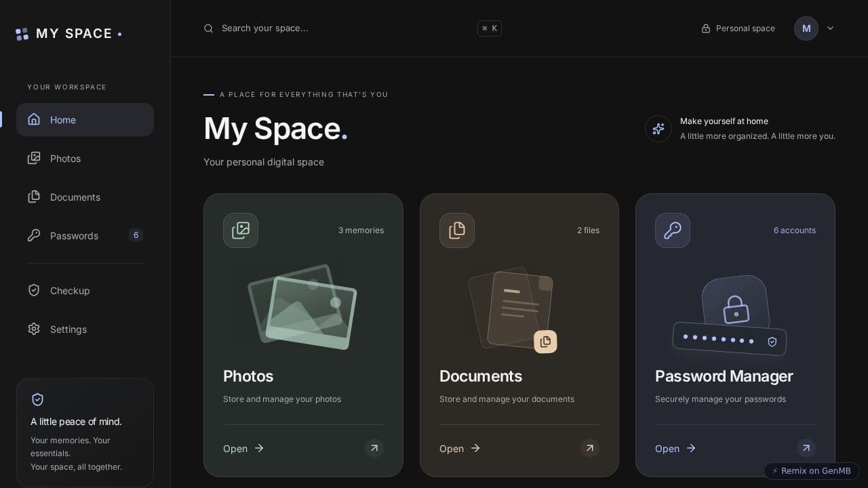Click the photos illustration on Photos card
This screenshot has height=488, width=868.
pos(302,307)
